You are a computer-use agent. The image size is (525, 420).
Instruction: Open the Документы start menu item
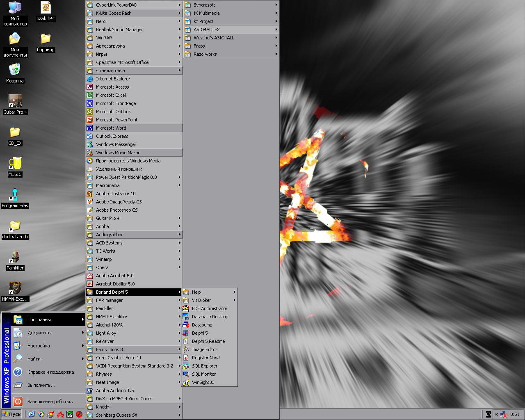(48, 333)
